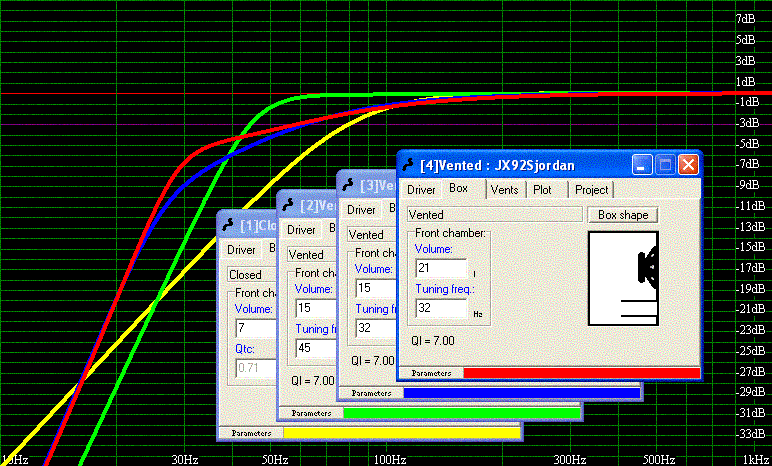Click the blue Volume: label in the [4] window
This screenshot has width=772, height=466.
[x=434, y=249]
